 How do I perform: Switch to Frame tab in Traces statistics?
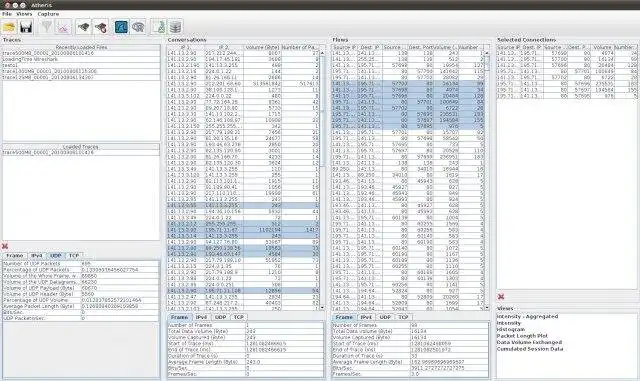15,256
